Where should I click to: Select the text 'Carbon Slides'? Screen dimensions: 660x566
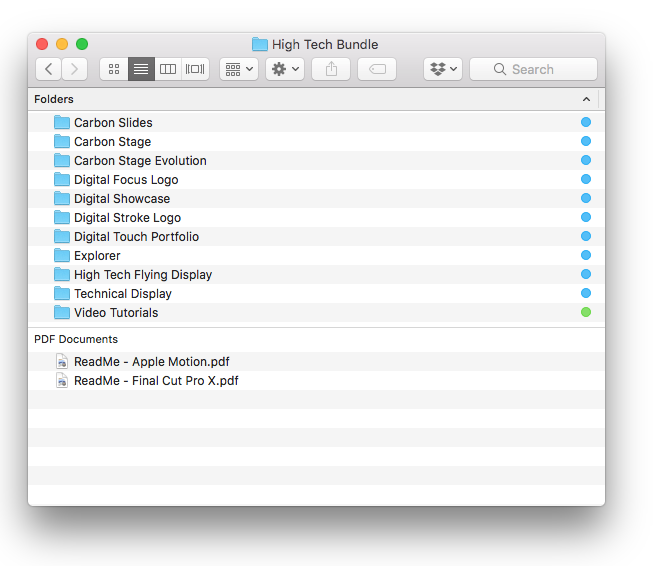click(113, 122)
